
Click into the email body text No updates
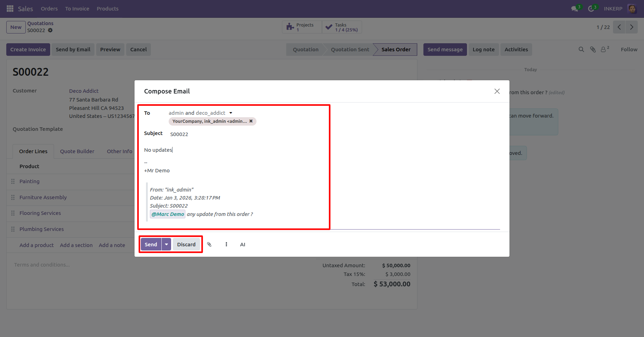pos(158,150)
